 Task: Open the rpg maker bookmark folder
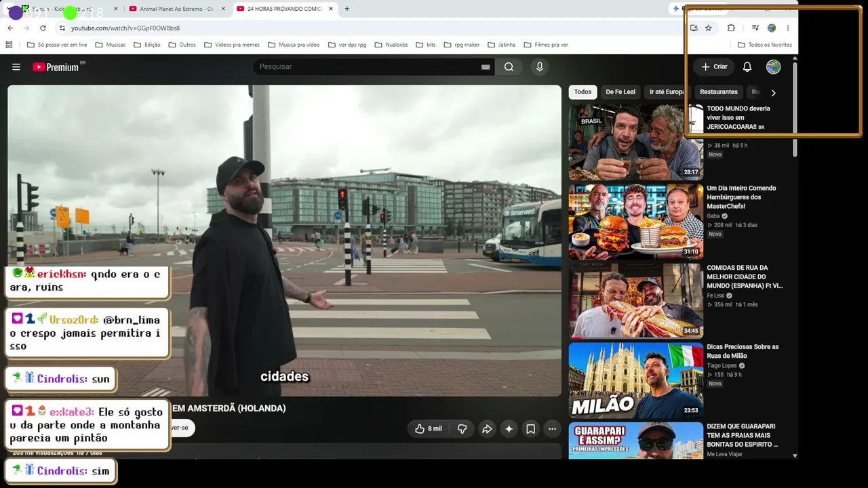(x=462, y=45)
